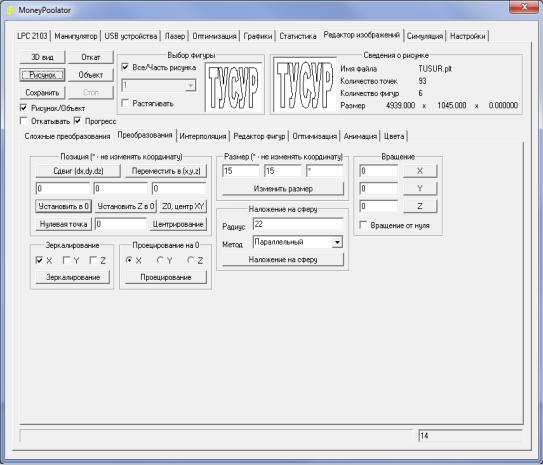Select the Сложные преобразования sub-tab
Image resolution: width=543 pixels, height=465 pixels.
67,136
